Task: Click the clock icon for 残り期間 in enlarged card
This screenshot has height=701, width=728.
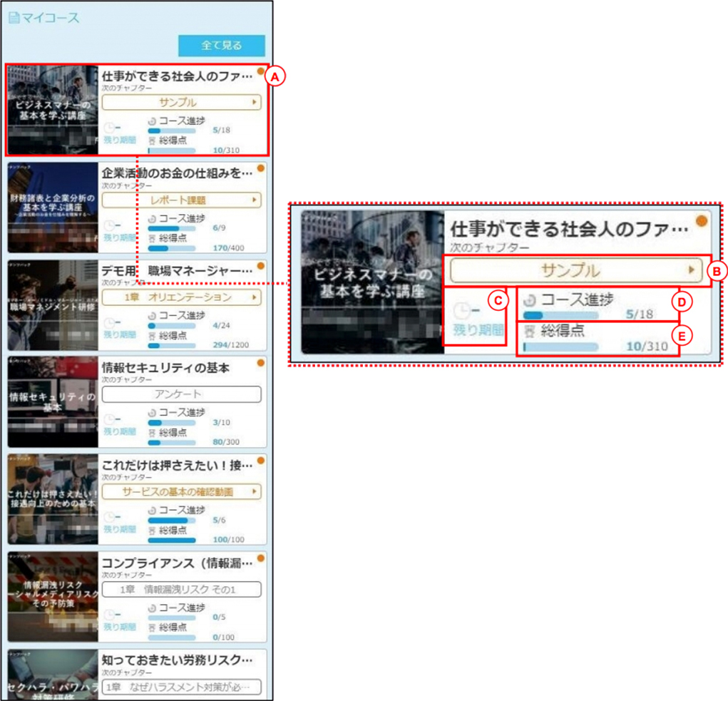Action: click(463, 310)
